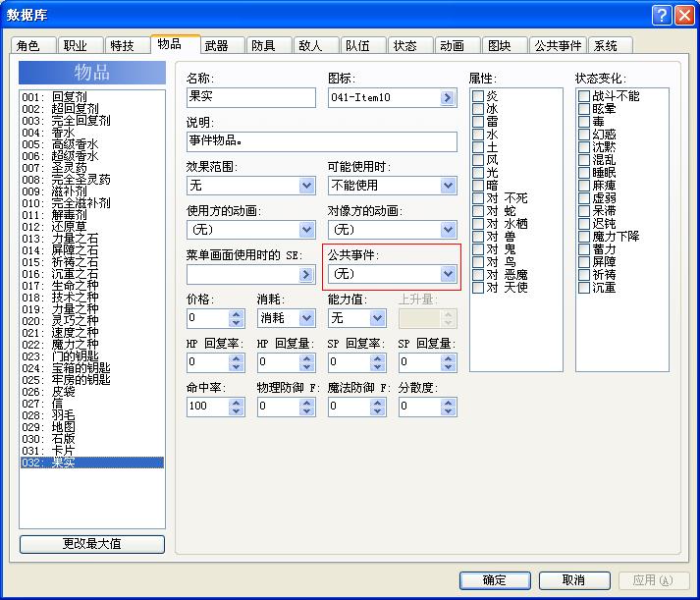Image resolution: width=700 pixels, height=600 pixels.
Task: Select item 032: 果实 in list
Action: [92, 463]
